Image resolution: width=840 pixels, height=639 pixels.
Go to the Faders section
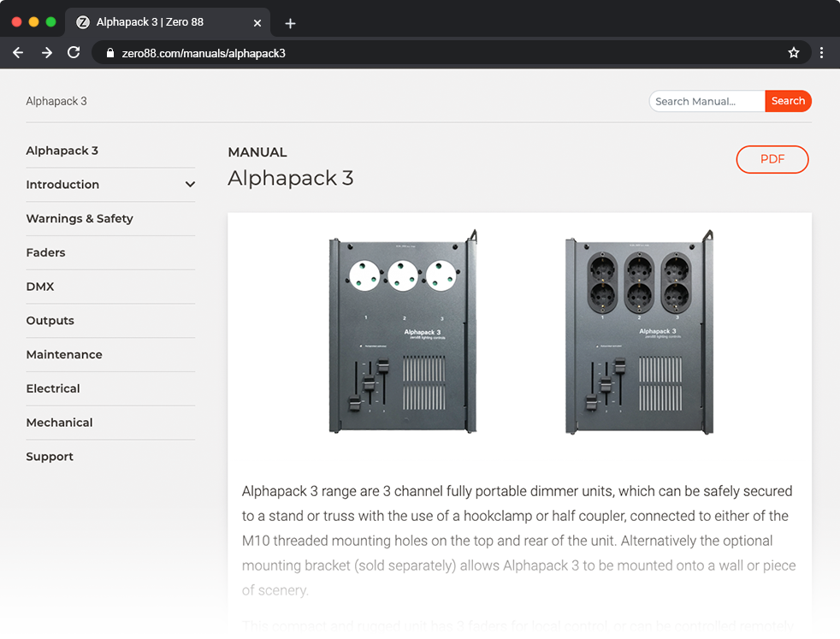click(45, 253)
